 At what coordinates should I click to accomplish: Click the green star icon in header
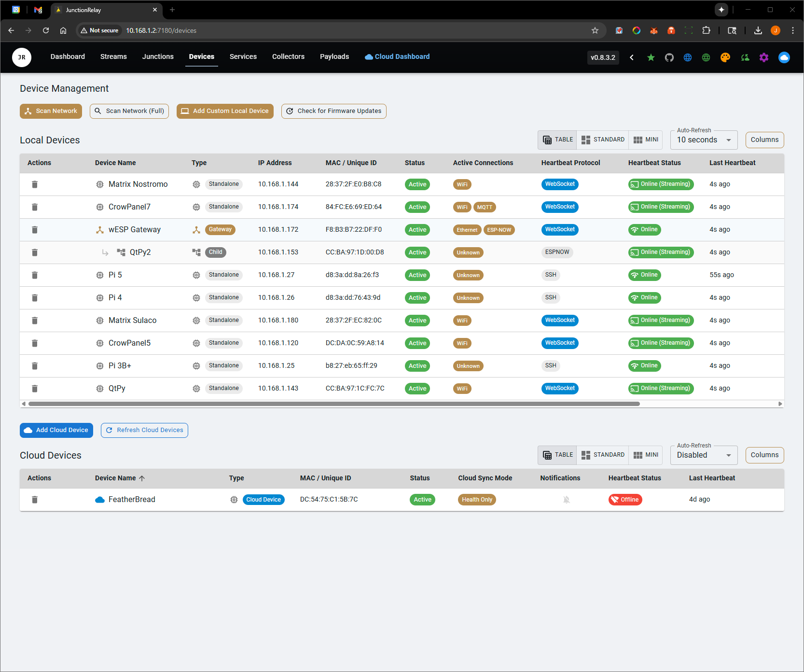point(651,57)
